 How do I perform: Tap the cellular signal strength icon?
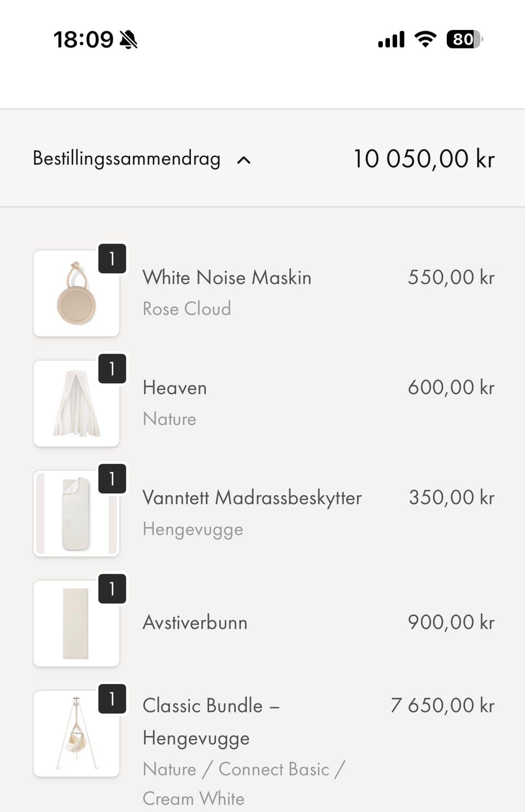[391, 39]
